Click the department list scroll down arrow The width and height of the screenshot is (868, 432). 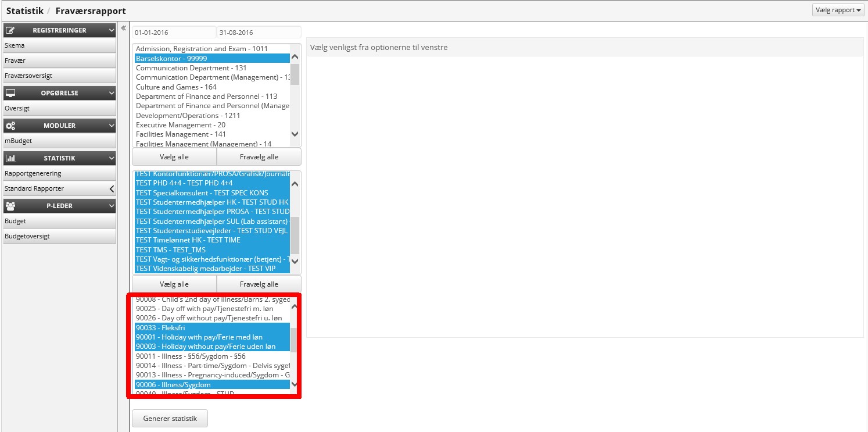tap(295, 133)
